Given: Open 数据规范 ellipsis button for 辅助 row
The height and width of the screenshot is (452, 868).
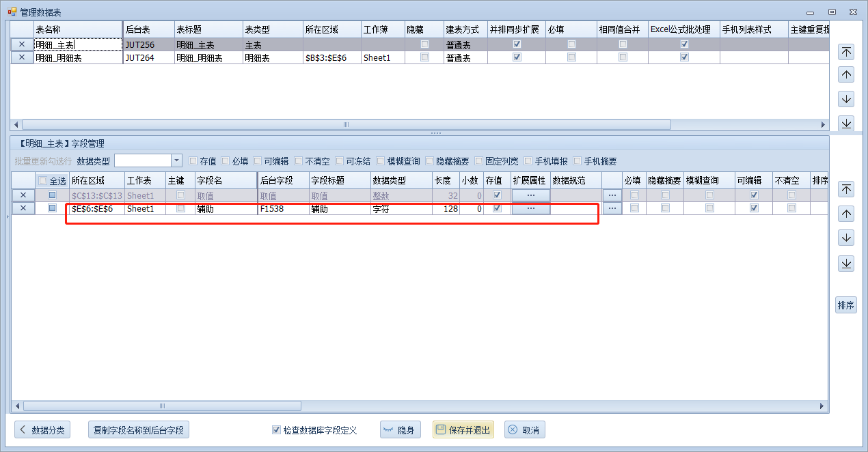Looking at the screenshot, I should [612, 208].
